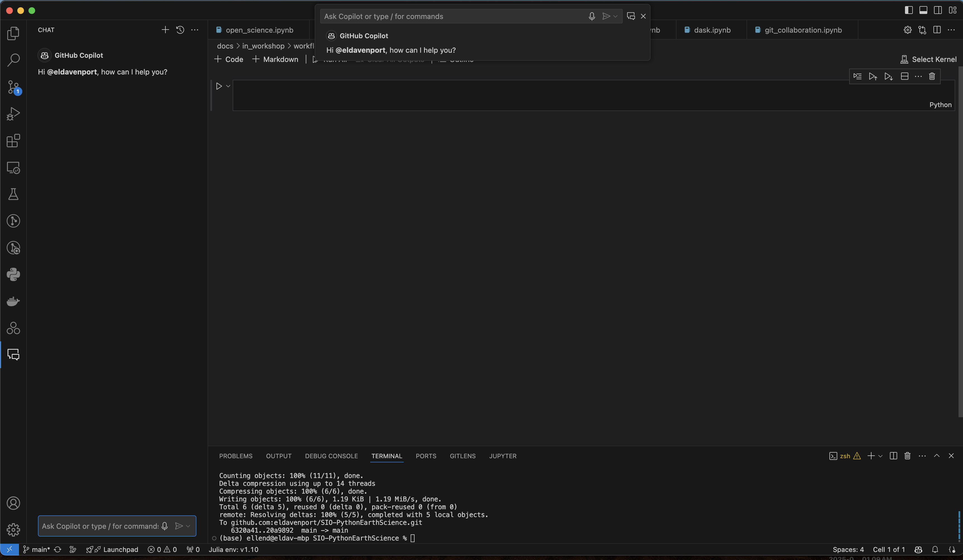963x560 pixels.
Task: Click the voice microphone in the popup chat
Action: [592, 16]
